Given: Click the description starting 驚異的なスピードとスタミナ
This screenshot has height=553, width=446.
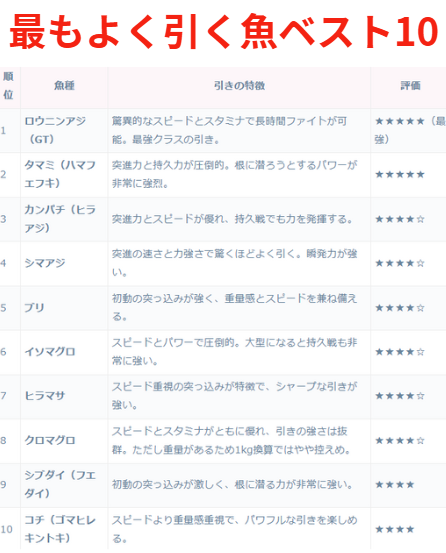Looking at the screenshot, I should [x=230, y=130].
